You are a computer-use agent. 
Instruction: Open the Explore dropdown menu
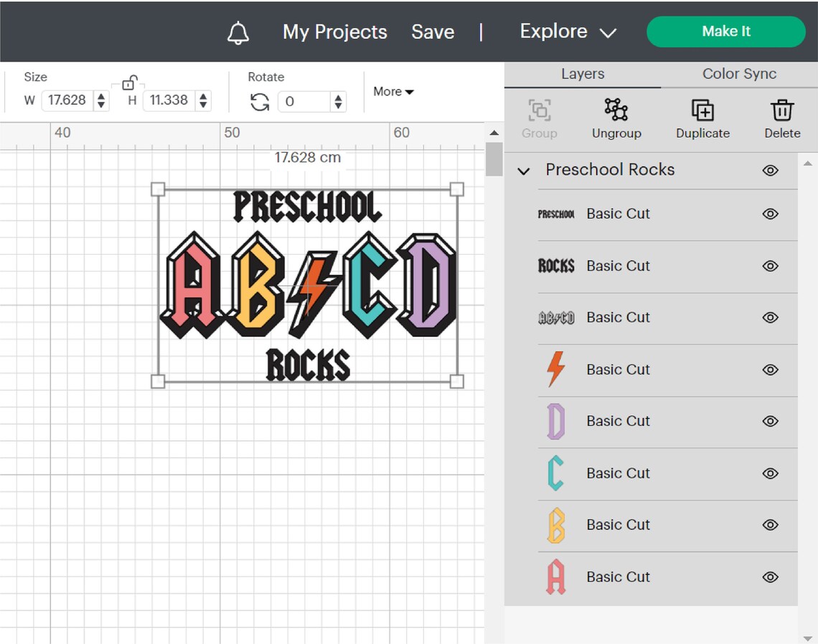566,32
